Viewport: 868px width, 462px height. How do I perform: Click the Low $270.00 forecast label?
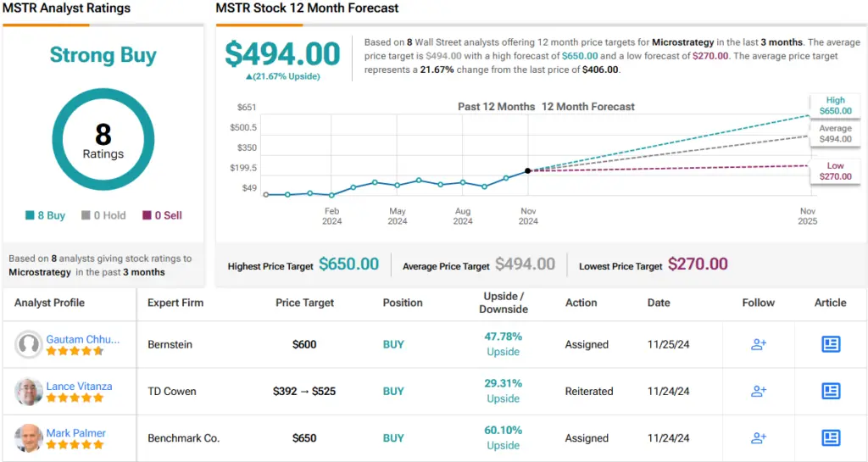pyautogui.click(x=835, y=171)
